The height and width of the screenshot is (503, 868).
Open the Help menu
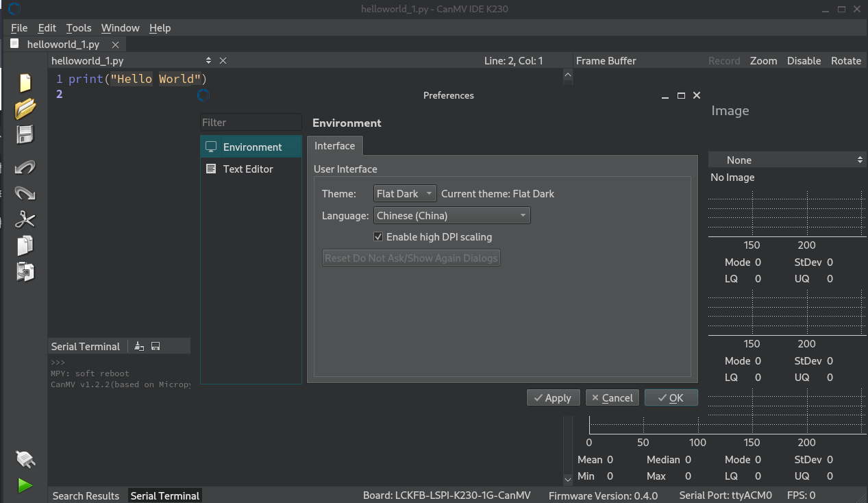click(160, 28)
